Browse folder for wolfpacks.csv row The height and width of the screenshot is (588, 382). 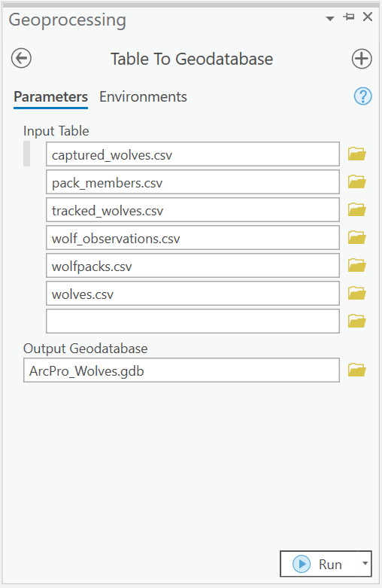click(357, 265)
